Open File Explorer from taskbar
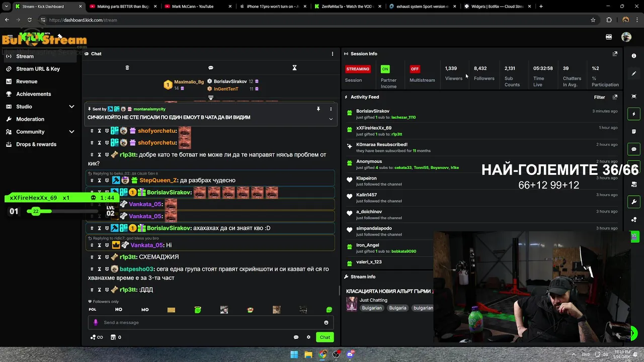644x362 pixels. coord(308,354)
